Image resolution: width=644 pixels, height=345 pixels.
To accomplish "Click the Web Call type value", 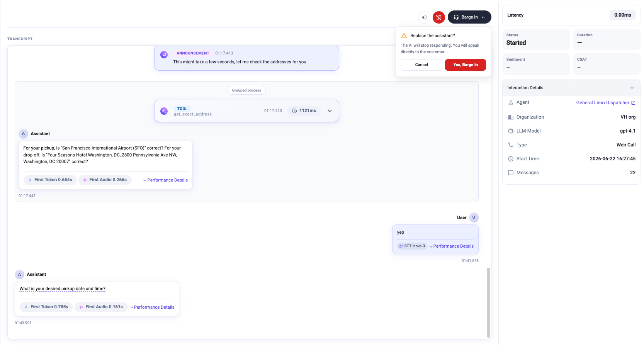I will pos(626,145).
